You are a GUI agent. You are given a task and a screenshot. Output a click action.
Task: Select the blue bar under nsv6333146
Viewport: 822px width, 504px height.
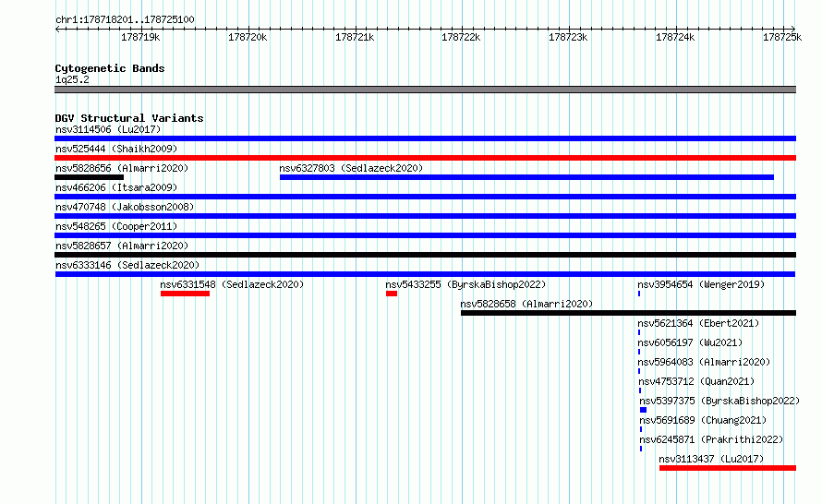tap(425, 274)
